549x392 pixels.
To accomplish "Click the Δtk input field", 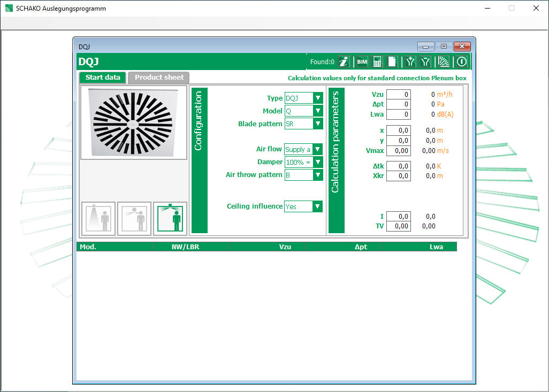I will 399,166.
